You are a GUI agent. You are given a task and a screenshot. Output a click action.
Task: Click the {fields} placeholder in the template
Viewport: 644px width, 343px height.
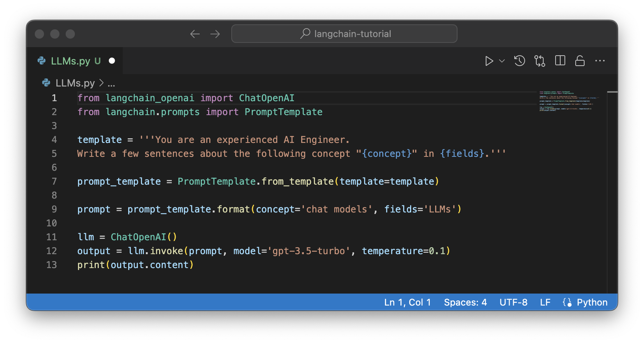pyautogui.click(x=462, y=154)
